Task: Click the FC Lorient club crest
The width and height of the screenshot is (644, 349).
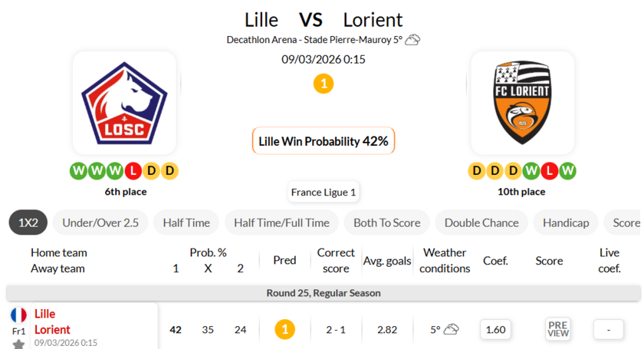Action: click(522, 104)
